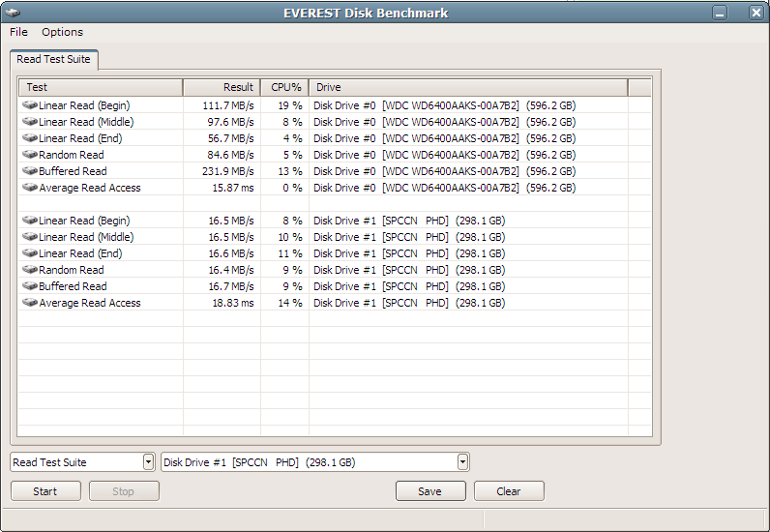Click the disabled Stop button

point(124,491)
